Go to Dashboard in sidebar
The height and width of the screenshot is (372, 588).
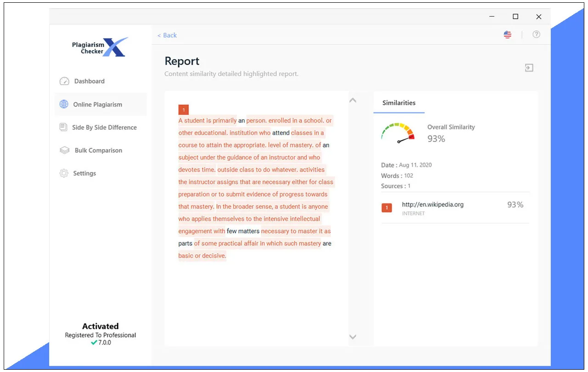(90, 81)
